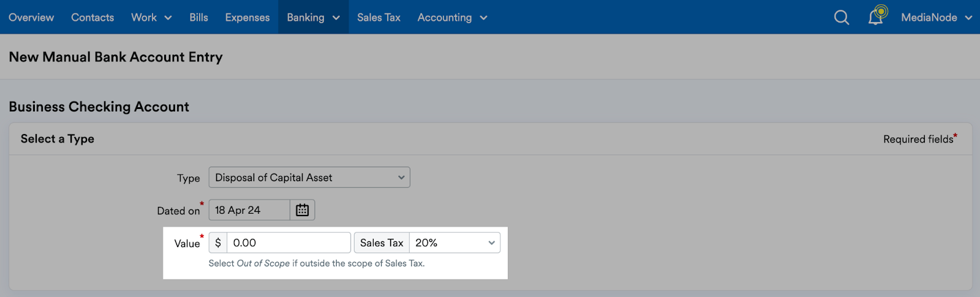980x297 pixels.
Task: Click the 'Business Checking Account' heading
Action: pos(99,107)
